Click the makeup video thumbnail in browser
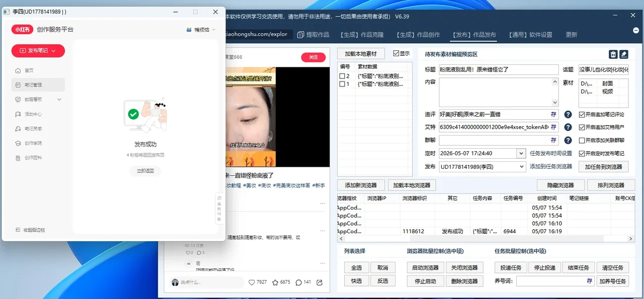Screen dimensions: 644x299 coord(250,117)
